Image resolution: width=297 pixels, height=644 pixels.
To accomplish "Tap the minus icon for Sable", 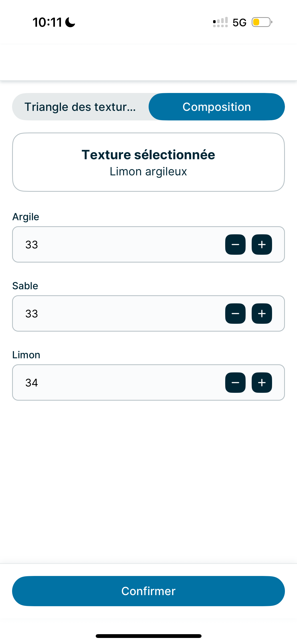I will [235, 313].
